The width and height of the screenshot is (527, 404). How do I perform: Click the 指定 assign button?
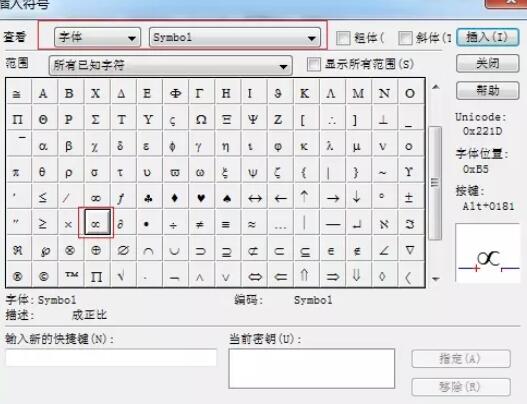point(461,359)
